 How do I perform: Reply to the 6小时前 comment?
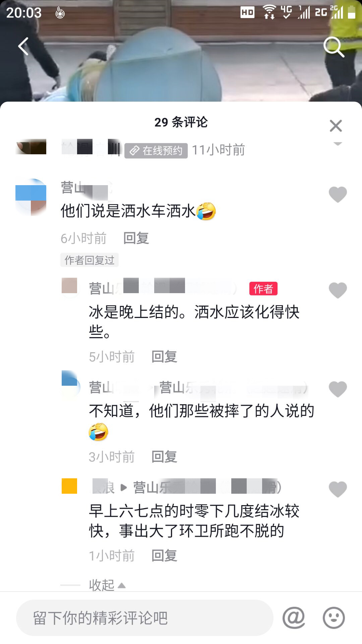tap(136, 238)
